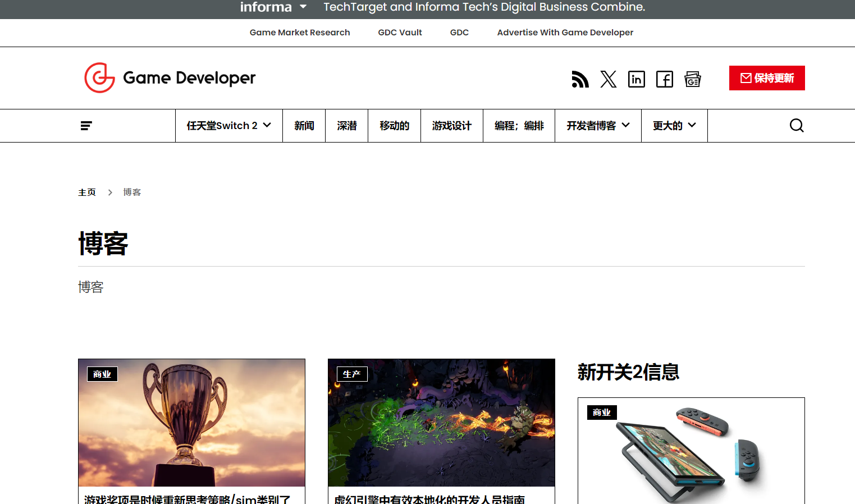855x504 pixels.
Task: Open the RSS feed icon
Action: point(580,79)
